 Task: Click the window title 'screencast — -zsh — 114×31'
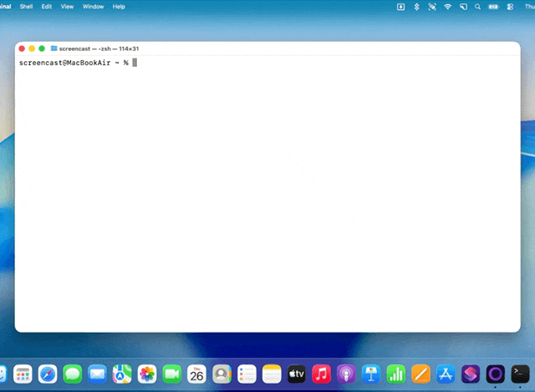[99, 48]
